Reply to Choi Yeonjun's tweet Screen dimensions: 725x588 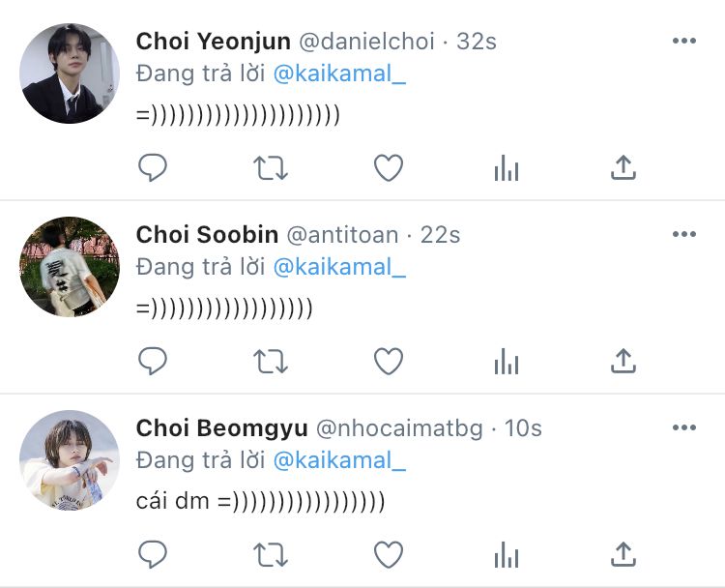tap(153, 168)
